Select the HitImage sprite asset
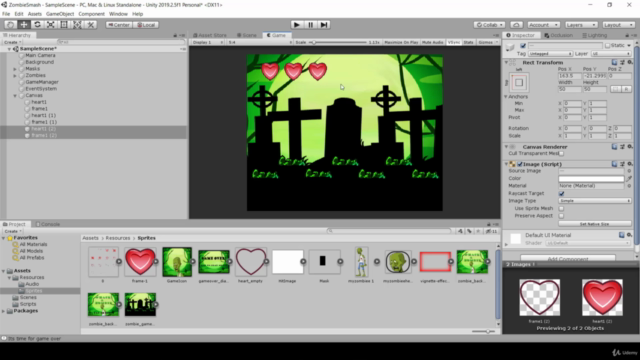The image size is (640, 360). (288, 262)
